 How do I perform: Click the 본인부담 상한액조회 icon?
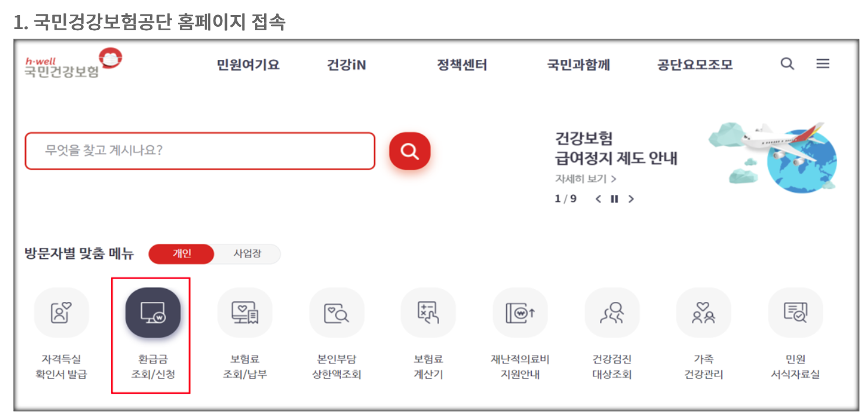[337, 312]
